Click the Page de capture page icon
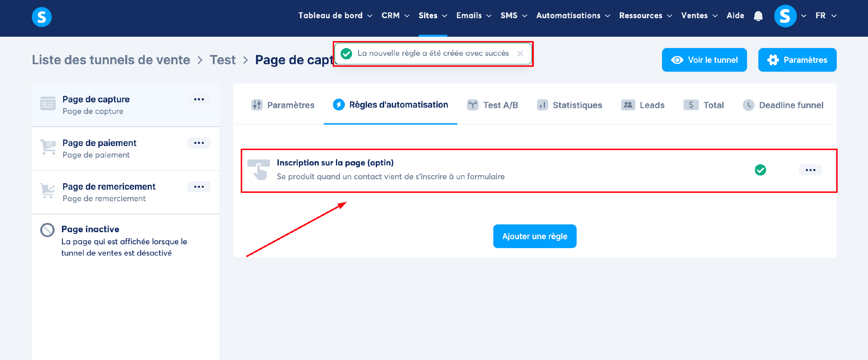This screenshot has width=868, height=360. coord(48,104)
